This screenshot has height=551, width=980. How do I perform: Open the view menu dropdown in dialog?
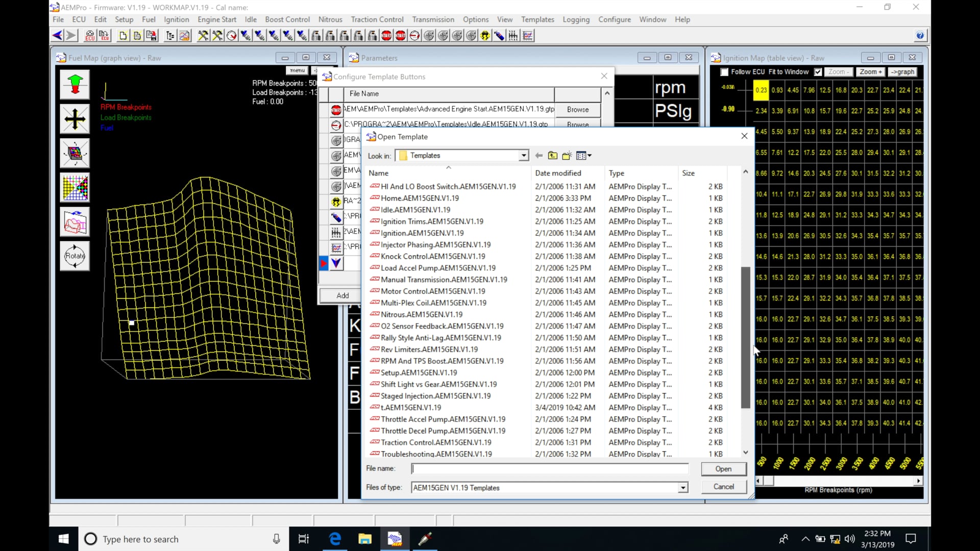pyautogui.click(x=583, y=156)
